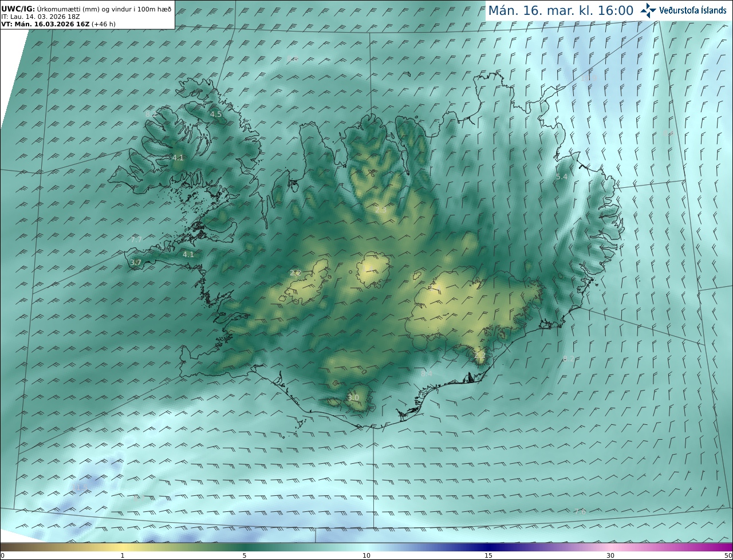This screenshot has width=733, height=560.
Task: Click the color scale tick label 30
Action: tap(610, 555)
